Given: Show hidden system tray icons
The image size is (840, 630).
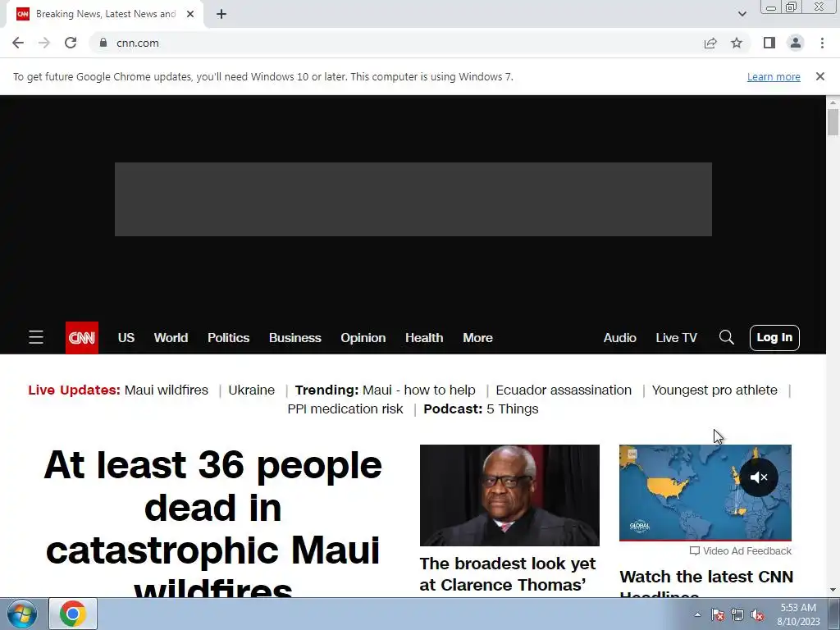Looking at the screenshot, I should pos(697,614).
